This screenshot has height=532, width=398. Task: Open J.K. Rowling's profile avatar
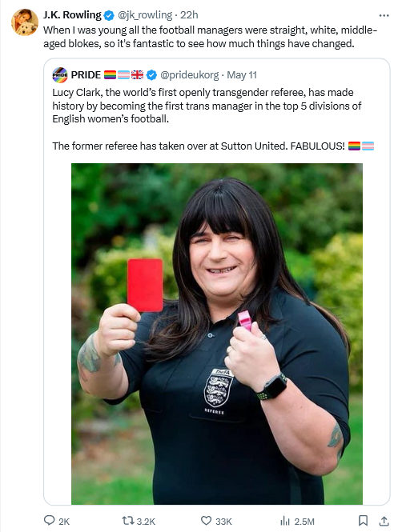(25, 22)
